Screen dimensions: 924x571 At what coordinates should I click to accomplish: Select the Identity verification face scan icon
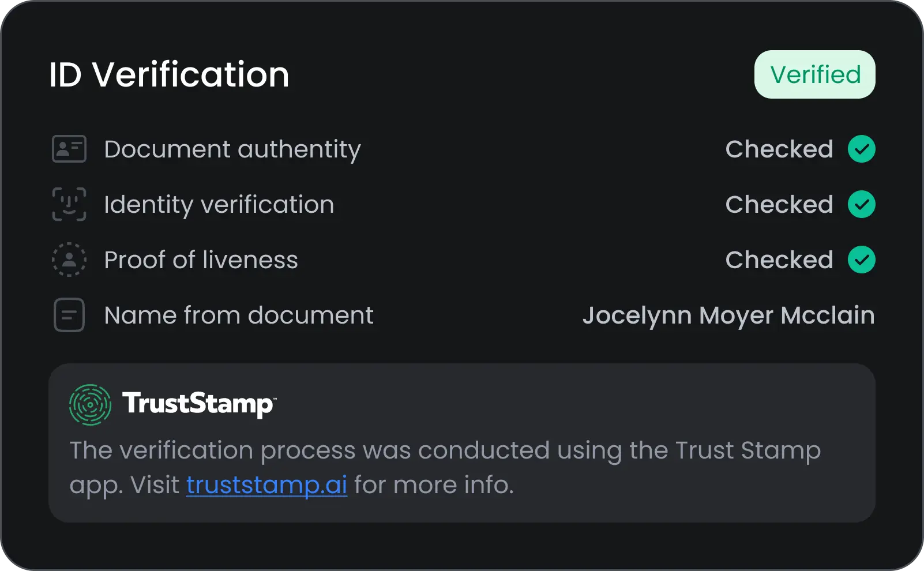click(x=69, y=204)
